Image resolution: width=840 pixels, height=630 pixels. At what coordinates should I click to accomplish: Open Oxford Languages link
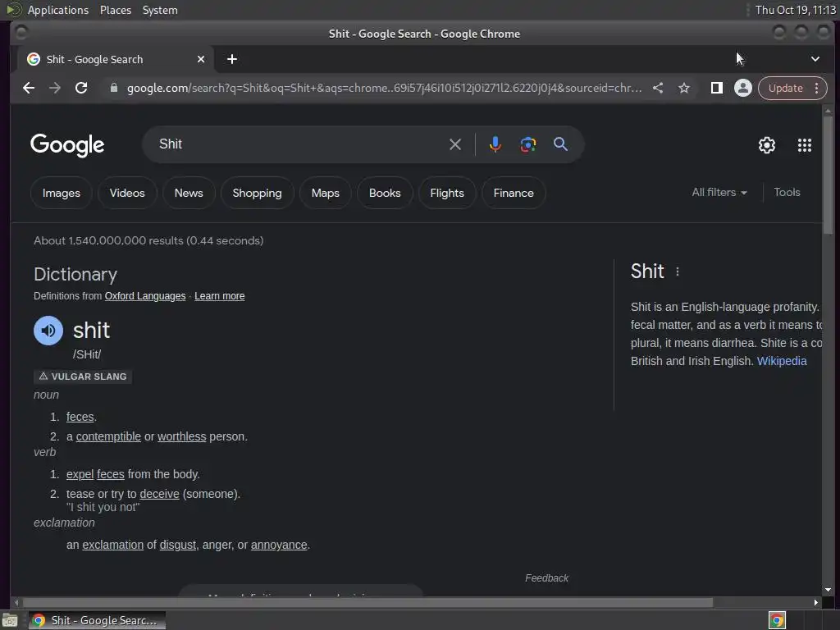pos(145,296)
